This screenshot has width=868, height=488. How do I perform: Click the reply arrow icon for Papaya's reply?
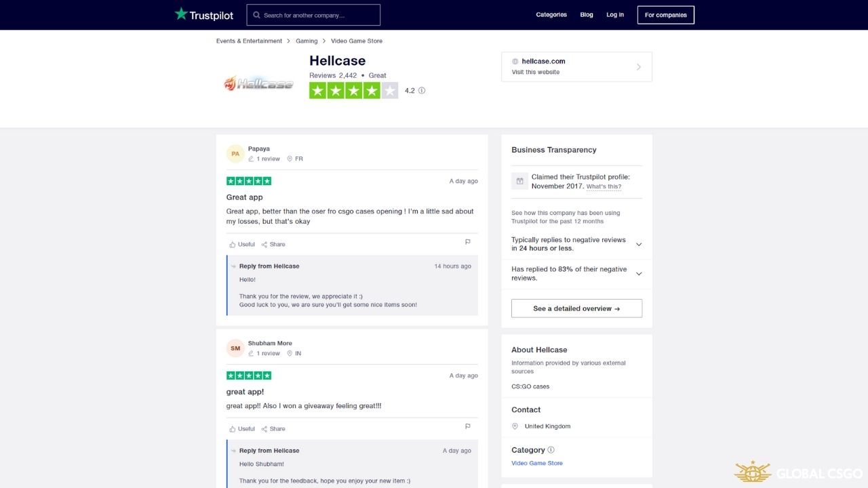click(x=233, y=266)
